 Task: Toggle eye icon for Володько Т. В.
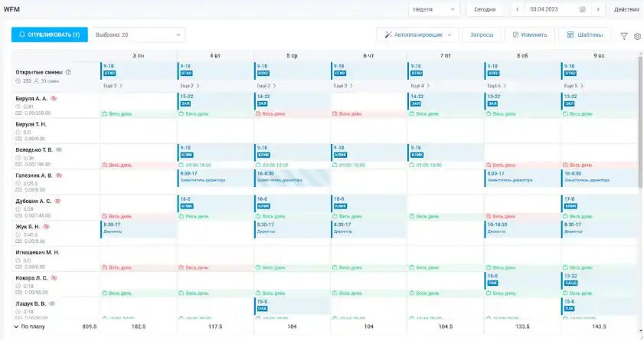click(x=59, y=150)
